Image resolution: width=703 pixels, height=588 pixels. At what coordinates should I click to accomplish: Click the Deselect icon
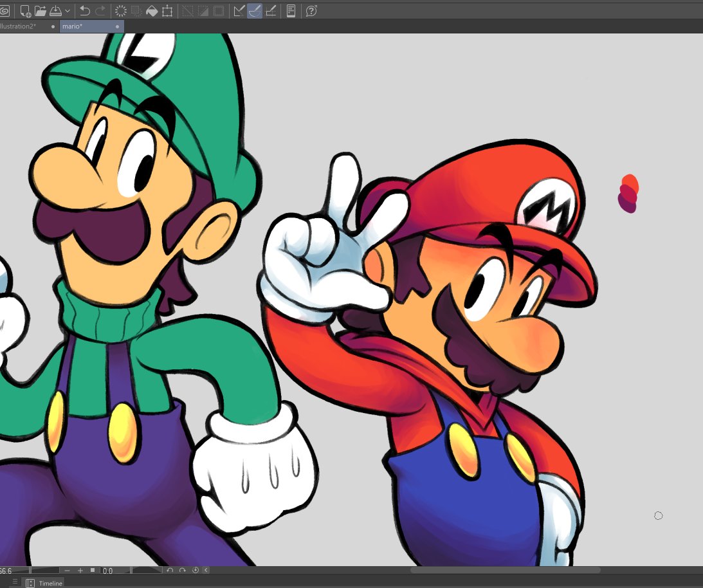[187, 11]
